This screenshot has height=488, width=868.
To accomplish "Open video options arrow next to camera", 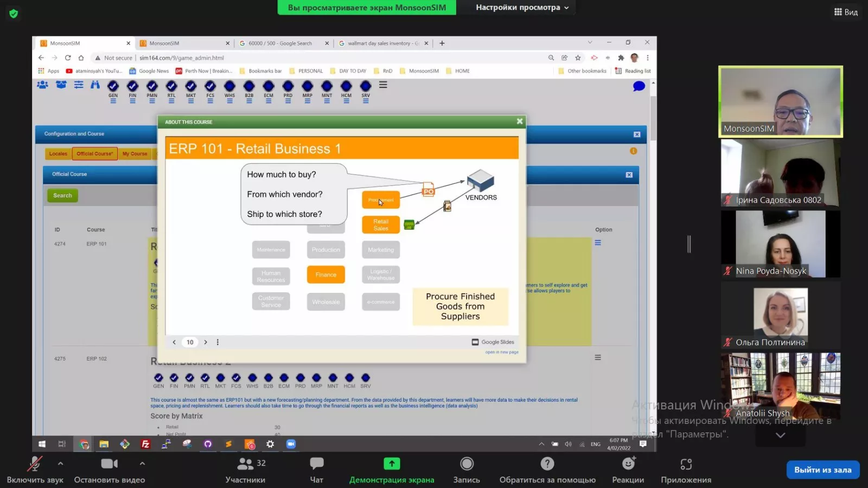I will tap(142, 464).
